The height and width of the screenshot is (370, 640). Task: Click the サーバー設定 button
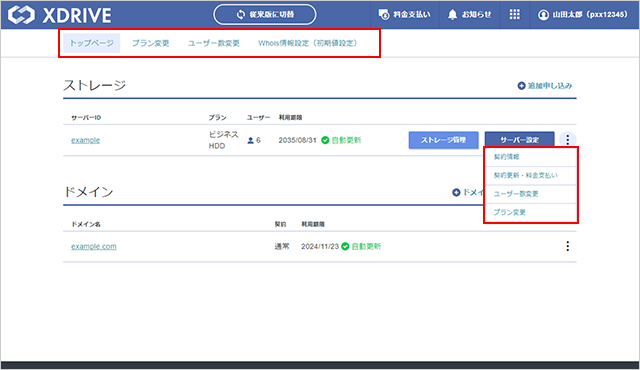519,140
